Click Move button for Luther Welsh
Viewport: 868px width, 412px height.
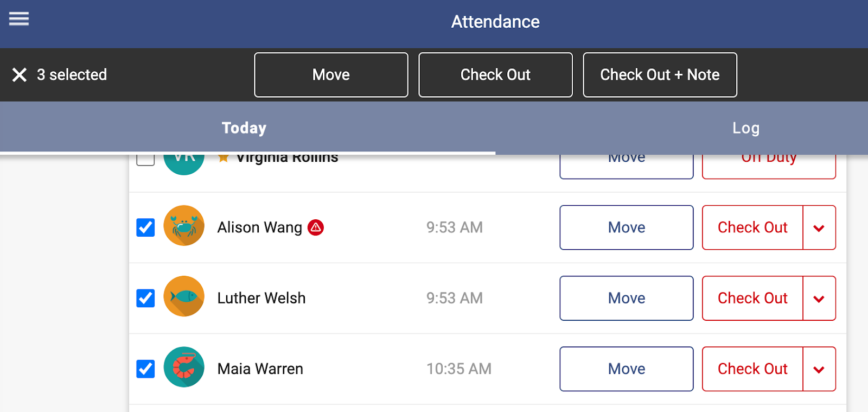627,298
